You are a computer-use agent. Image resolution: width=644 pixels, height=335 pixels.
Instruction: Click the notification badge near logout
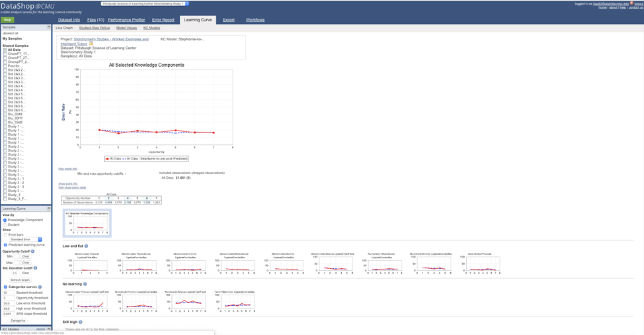click(631, 3)
